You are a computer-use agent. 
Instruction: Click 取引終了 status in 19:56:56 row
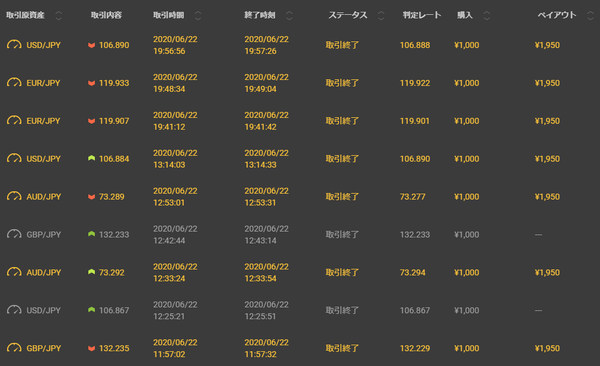tap(342, 45)
